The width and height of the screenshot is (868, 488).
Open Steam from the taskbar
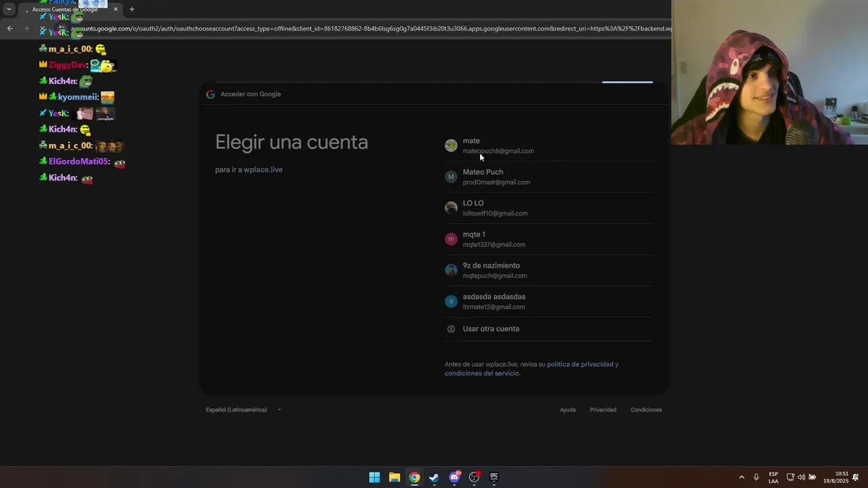434,477
